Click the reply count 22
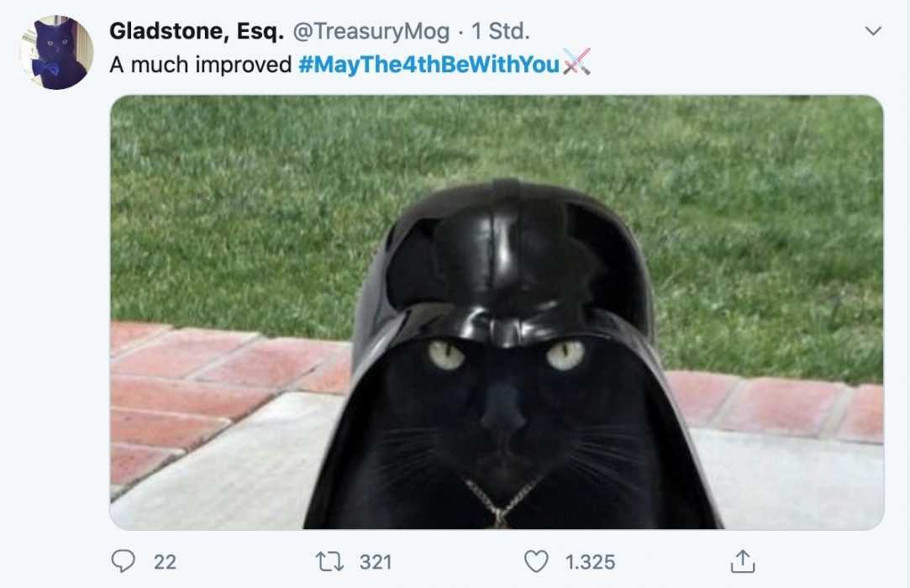Screen dimensions: 910x588 tap(165, 562)
